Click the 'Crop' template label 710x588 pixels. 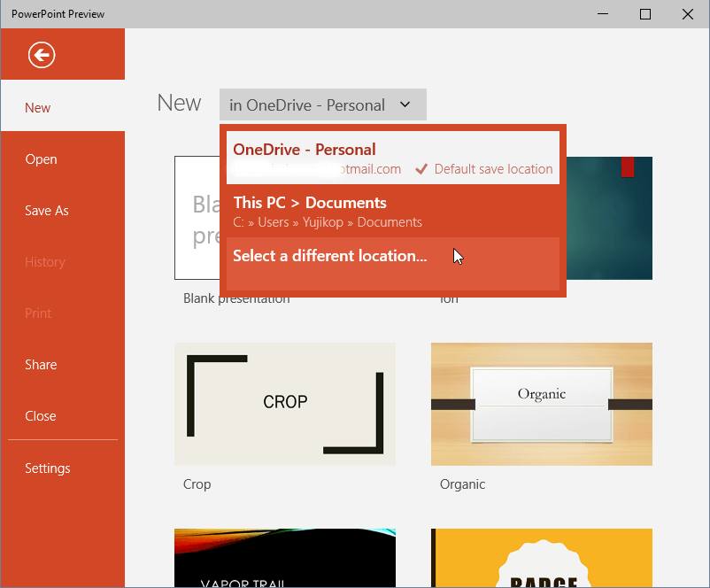[x=197, y=484]
